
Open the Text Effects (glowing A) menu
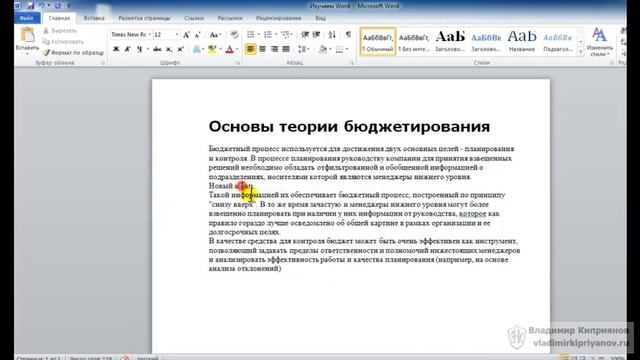click(x=197, y=49)
